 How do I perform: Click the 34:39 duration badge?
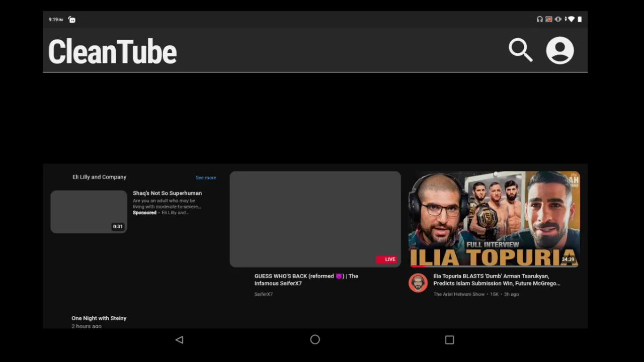(568, 259)
